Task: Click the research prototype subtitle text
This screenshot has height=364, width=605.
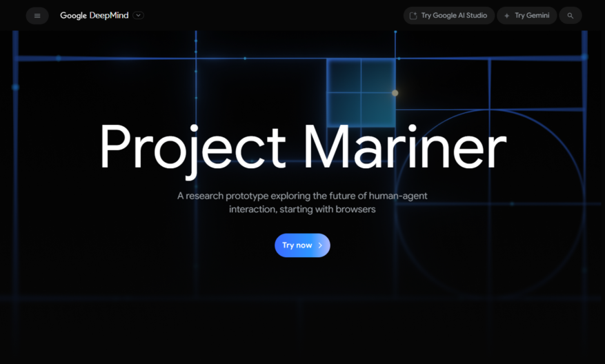Action: pyautogui.click(x=302, y=203)
